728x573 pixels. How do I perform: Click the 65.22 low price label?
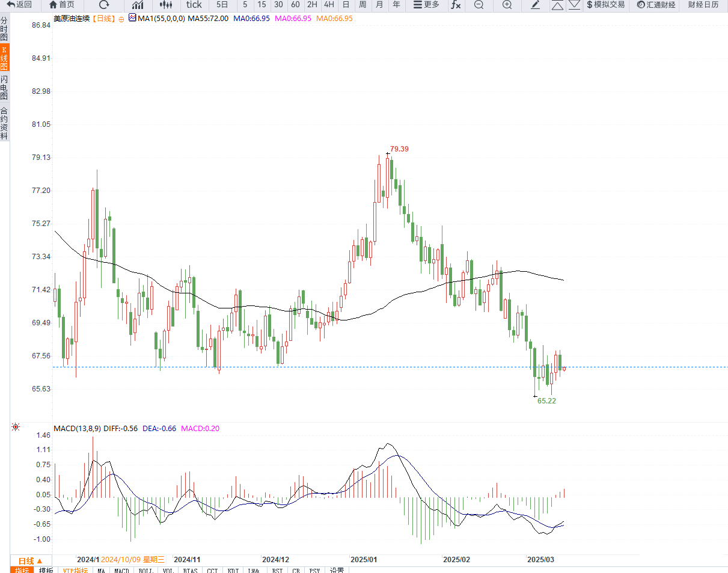pos(546,400)
